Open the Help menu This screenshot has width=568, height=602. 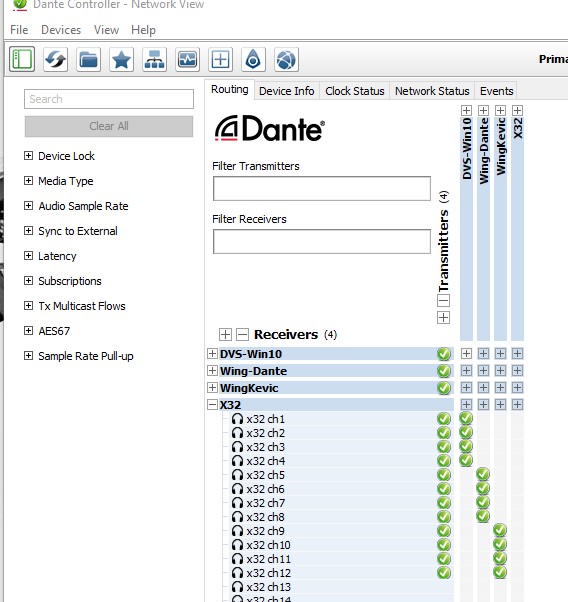(x=143, y=30)
